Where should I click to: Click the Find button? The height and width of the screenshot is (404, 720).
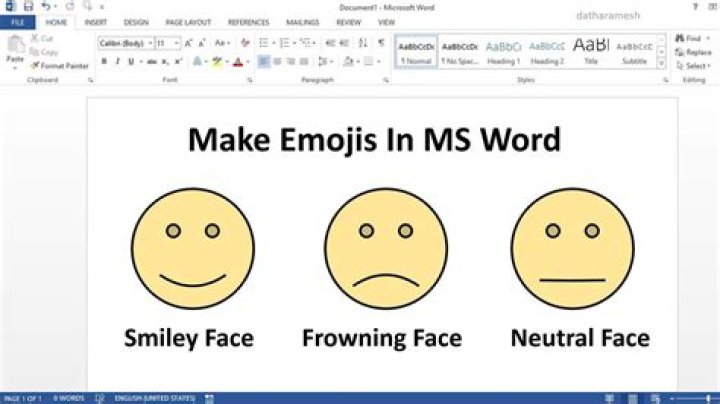(692, 39)
